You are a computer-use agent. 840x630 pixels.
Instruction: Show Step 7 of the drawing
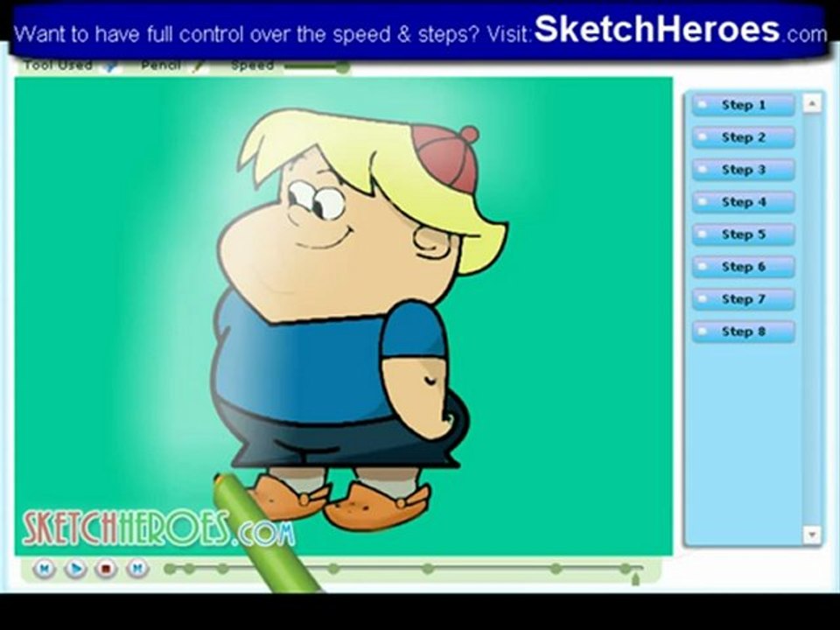tap(743, 299)
